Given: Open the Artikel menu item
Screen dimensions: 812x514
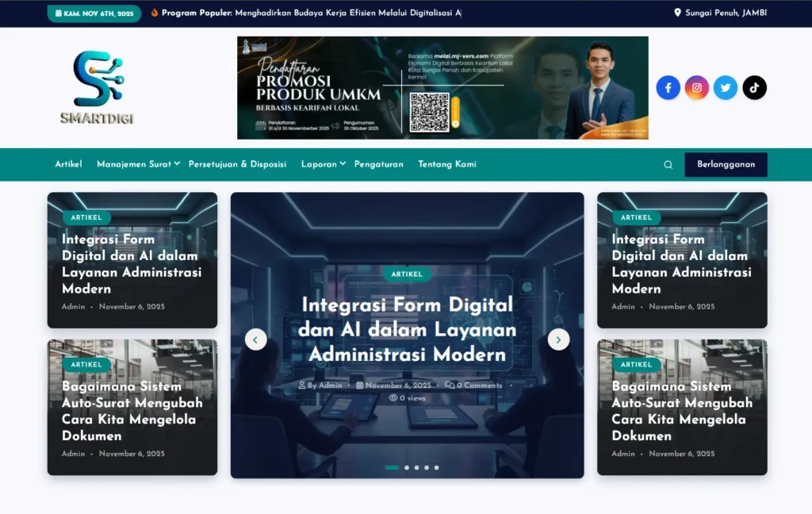Looking at the screenshot, I should pyautogui.click(x=68, y=164).
